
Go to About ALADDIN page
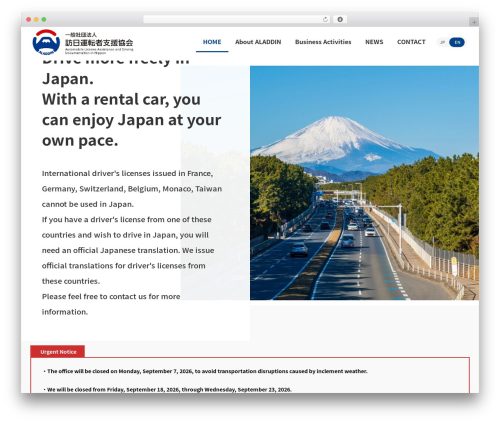point(258,42)
